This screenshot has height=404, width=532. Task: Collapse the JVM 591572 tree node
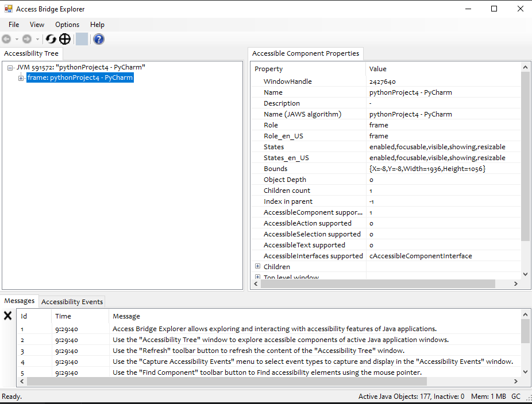[x=10, y=68]
